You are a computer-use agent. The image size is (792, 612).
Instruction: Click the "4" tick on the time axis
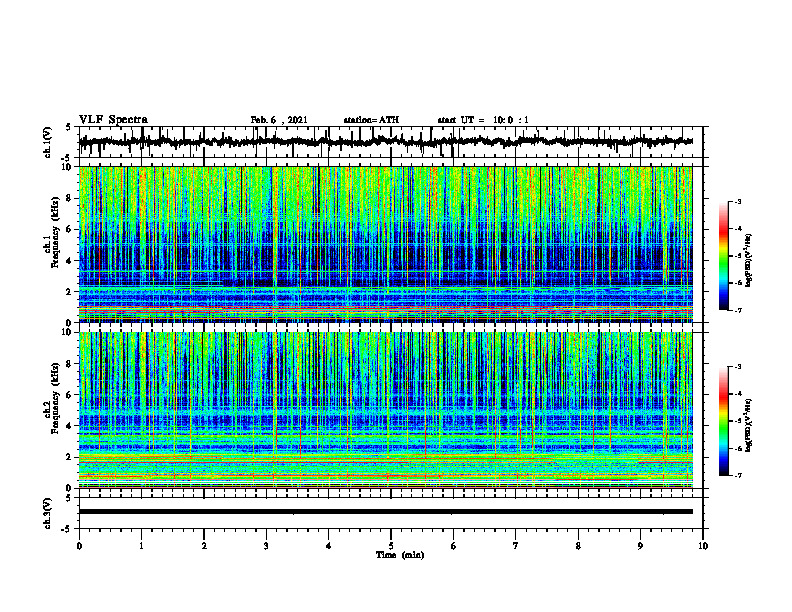329,546
